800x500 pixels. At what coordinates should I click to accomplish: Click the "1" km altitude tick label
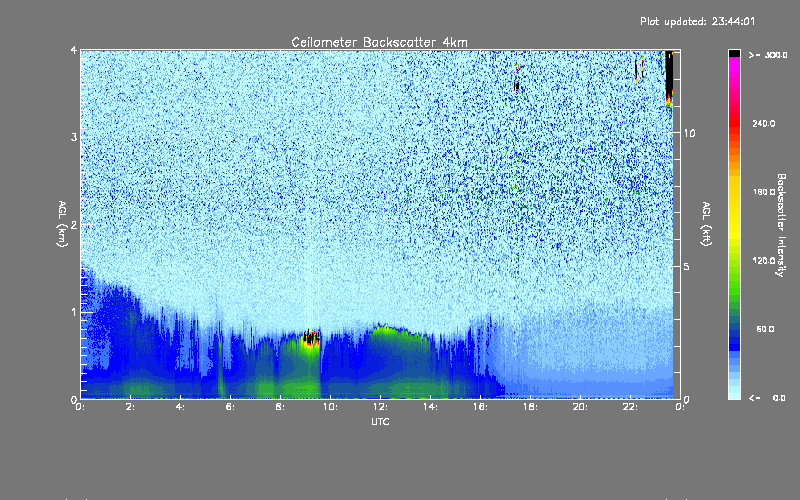click(74, 312)
